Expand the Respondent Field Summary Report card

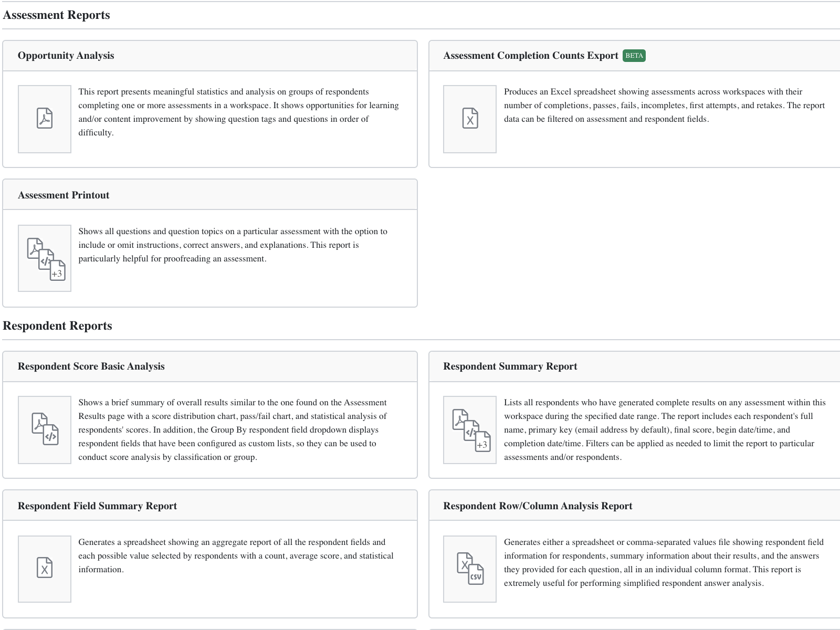click(x=97, y=506)
